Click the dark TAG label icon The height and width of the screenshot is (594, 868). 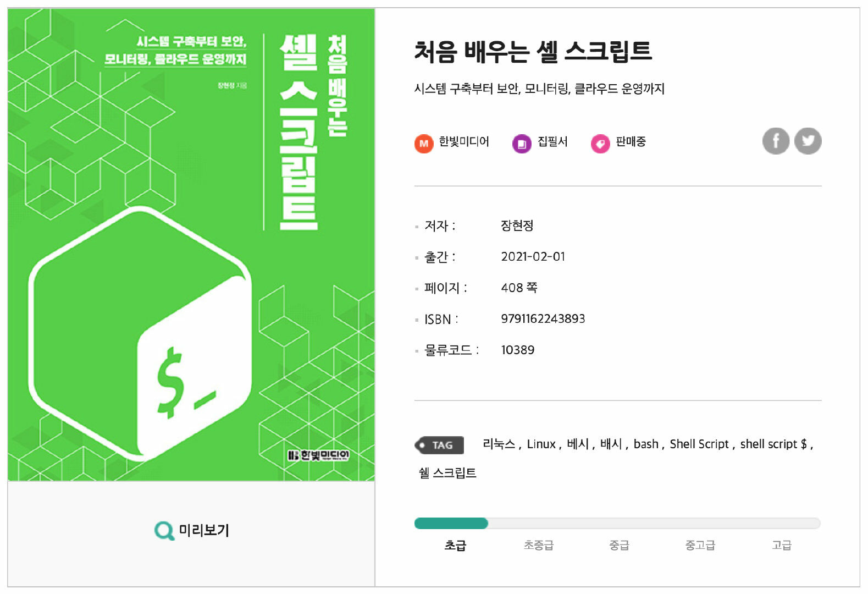coord(439,445)
